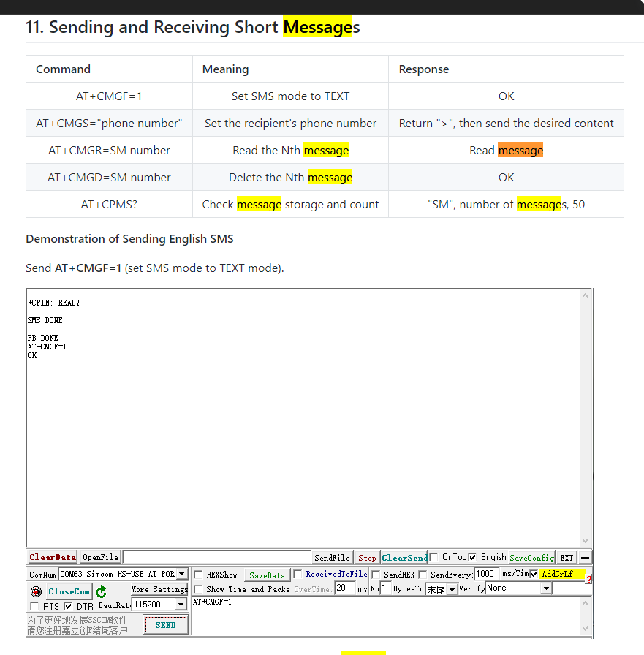The image size is (644, 655).
Task: Click SaveConfig to store settings
Action: click(x=531, y=558)
